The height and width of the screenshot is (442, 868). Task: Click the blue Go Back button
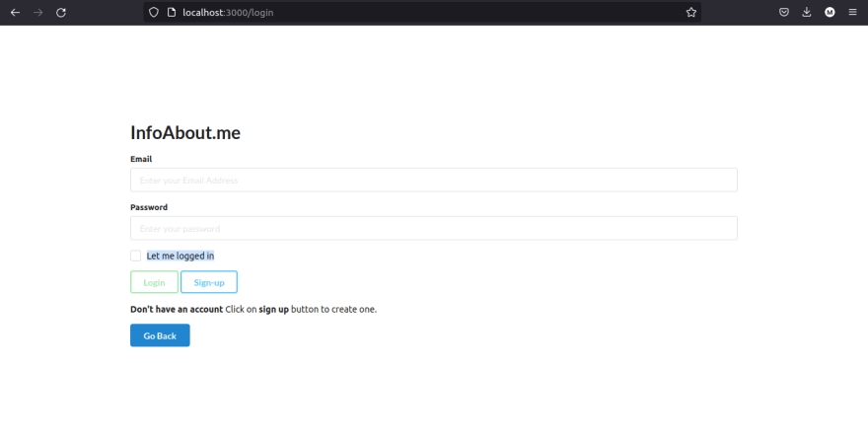(160, 335)
